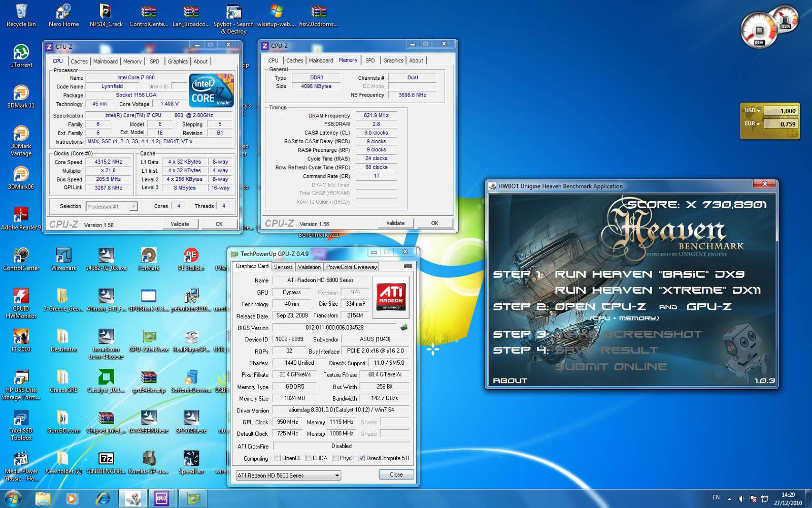Viewport: 812px width, 508px height.
Task: Open Graphics tab in right CPU-Z window
Action: coord(393,60)
